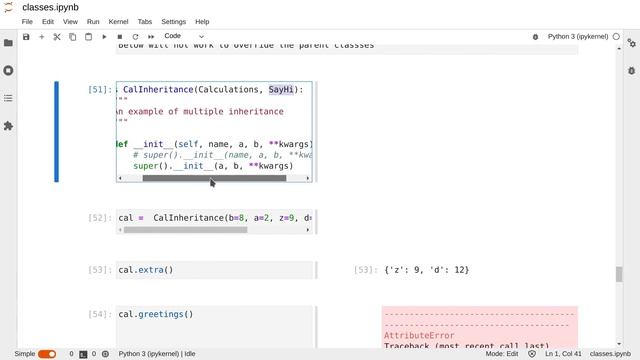Image resolution: width=640 pixels, height=360 pixels.
Task: Click the cell 53 output dictionary text
Action: [427, 270]
